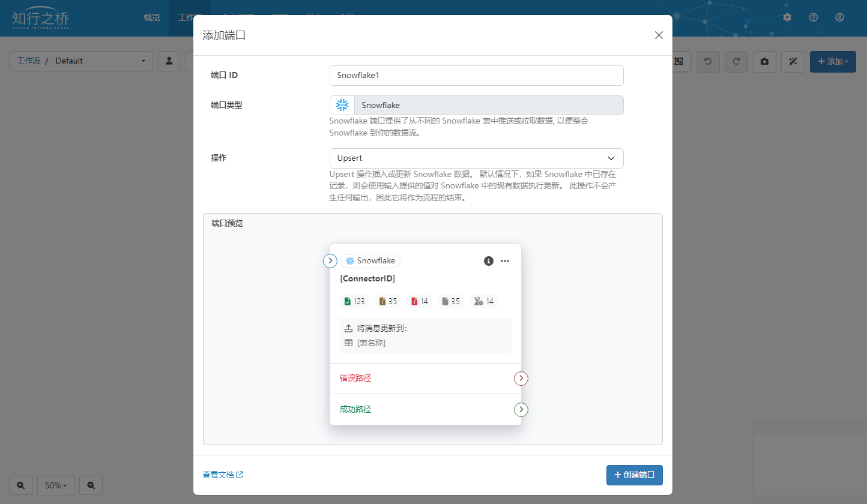The height and width of the screenshot is (504, 867).
Task: Open the three-dot menu on preview card
Action: coord(505,261)
